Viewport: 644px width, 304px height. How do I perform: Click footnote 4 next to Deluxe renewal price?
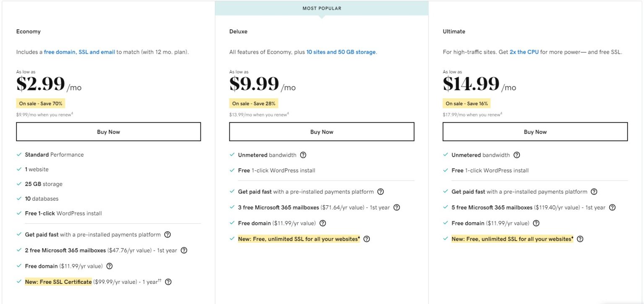(287, 113)
